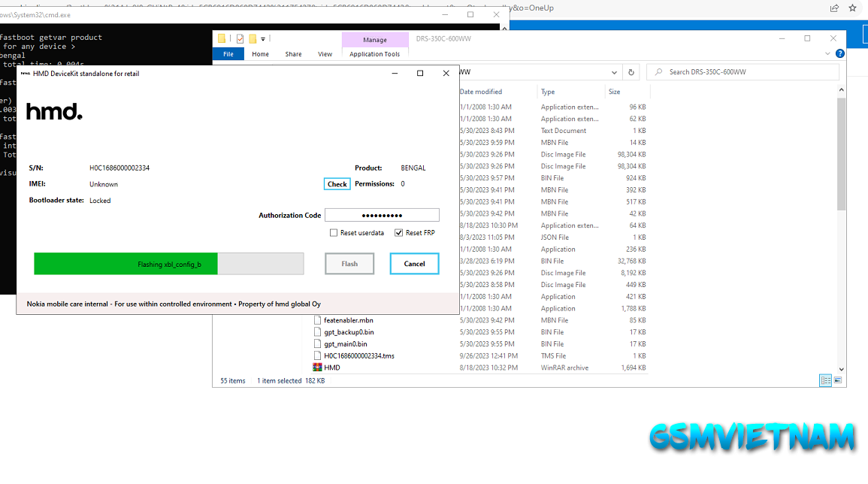Minimize the Explorer window
The width and height of the screenshot is (868, 484).
click(782, 38)
